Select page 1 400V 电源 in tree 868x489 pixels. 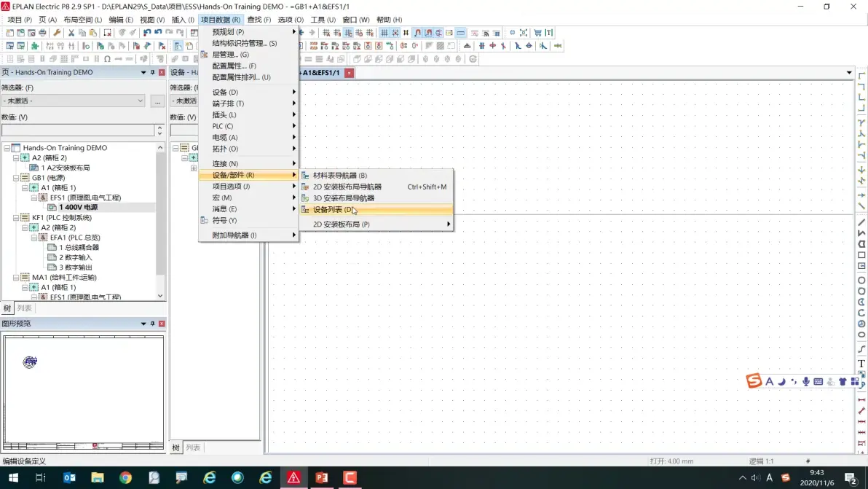[79, 207]
